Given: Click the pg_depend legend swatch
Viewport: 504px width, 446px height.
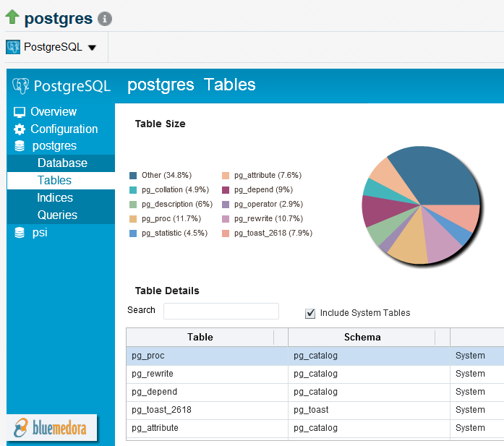Looking at the screenshot, I should pyautogui.click(x=226, y=190).
